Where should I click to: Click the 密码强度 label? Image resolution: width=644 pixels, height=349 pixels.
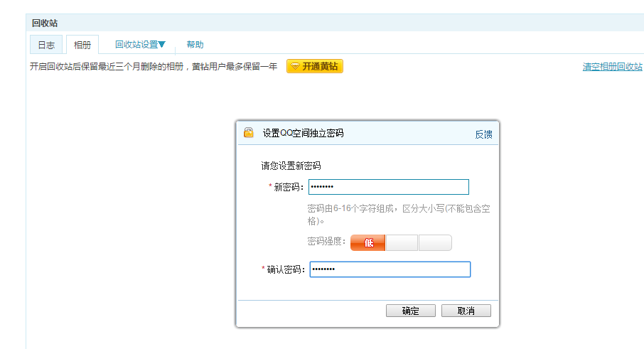(x=326, y=242)
